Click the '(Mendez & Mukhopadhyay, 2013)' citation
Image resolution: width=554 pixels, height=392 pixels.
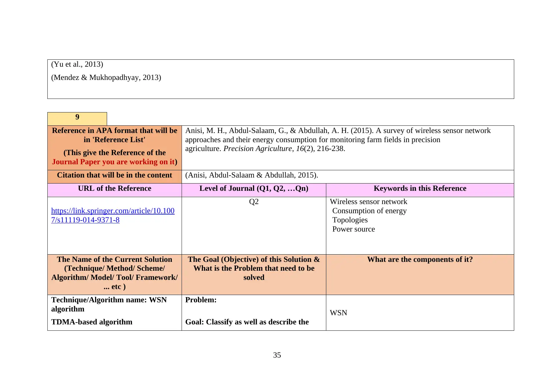point(106,77)
